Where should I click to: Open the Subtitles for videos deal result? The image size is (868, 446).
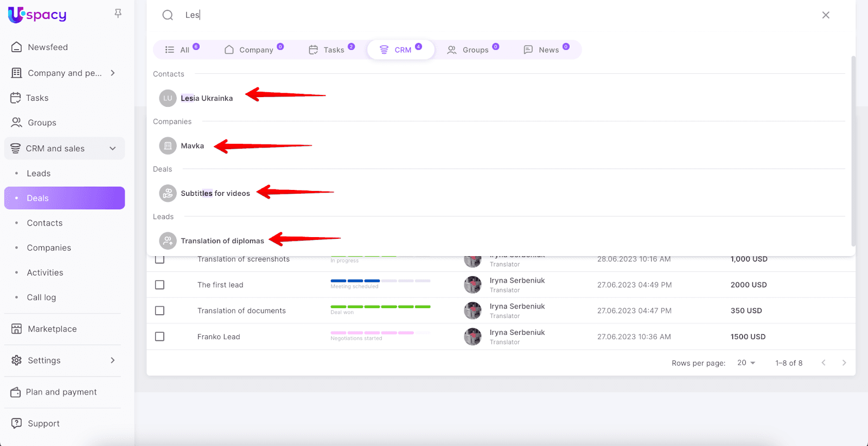215,193
